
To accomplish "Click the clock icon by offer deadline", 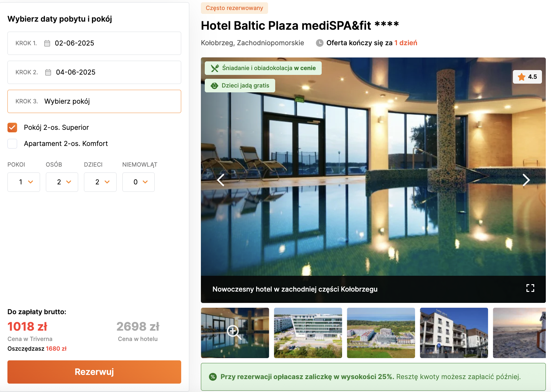I will click(x=320, y=43).
